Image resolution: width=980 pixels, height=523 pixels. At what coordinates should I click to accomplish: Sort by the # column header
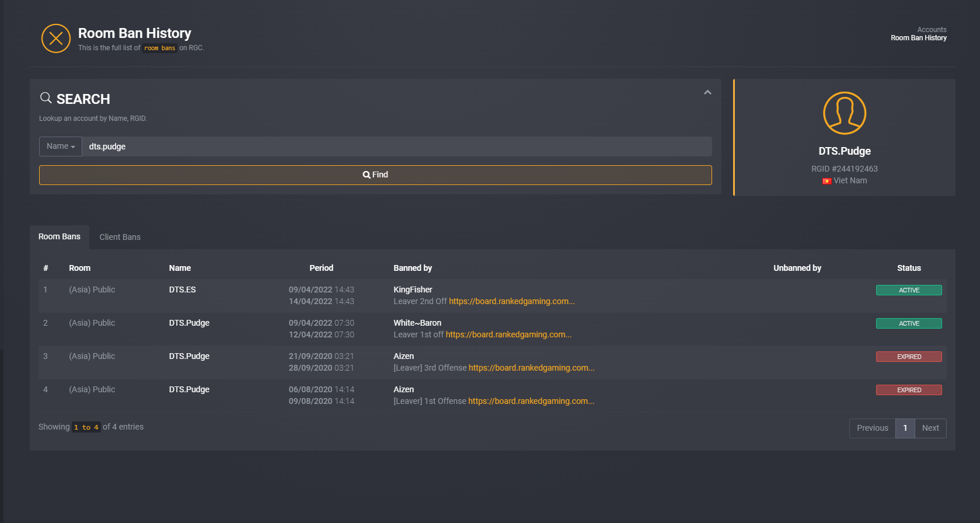(46, 268)
